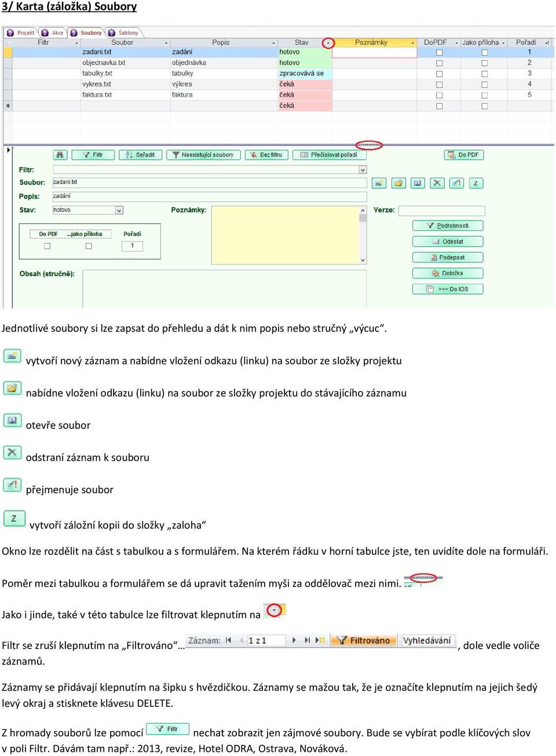Viewport: 556px width, 756px height.
Task: Click the 'zpracovává se' status cell
Action: tap(305, 74)
